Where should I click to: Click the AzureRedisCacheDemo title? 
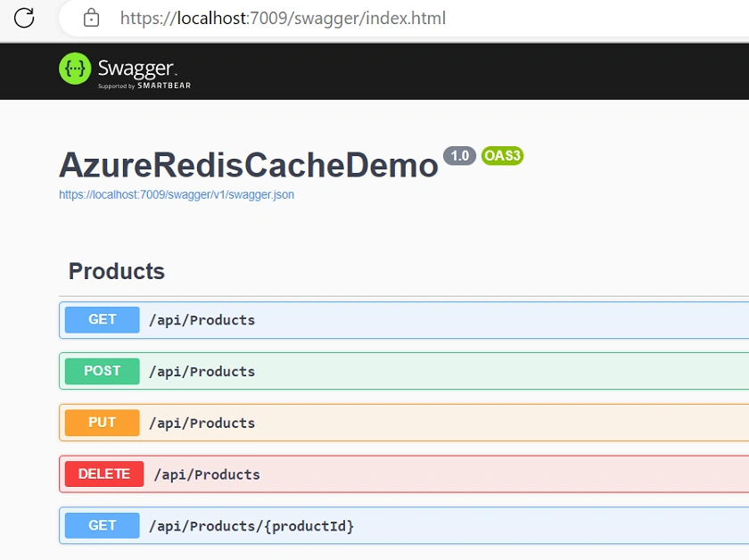[249, 165]
